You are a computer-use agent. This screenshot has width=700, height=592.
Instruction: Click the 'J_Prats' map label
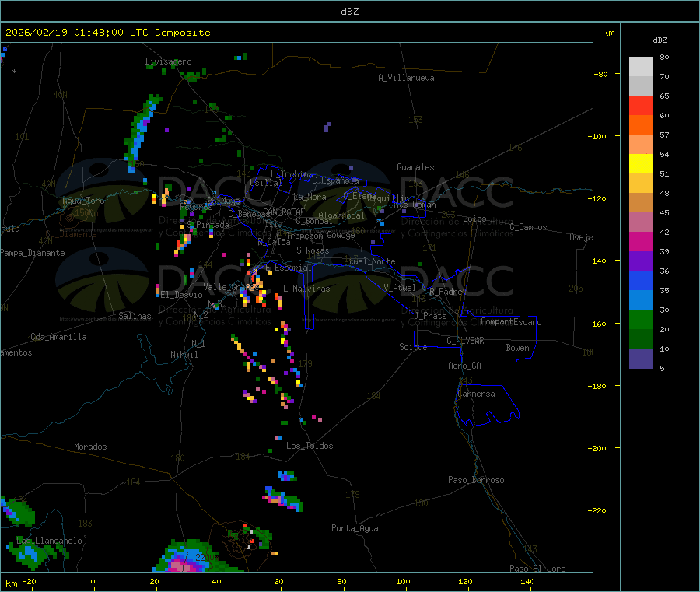point(431,316)
